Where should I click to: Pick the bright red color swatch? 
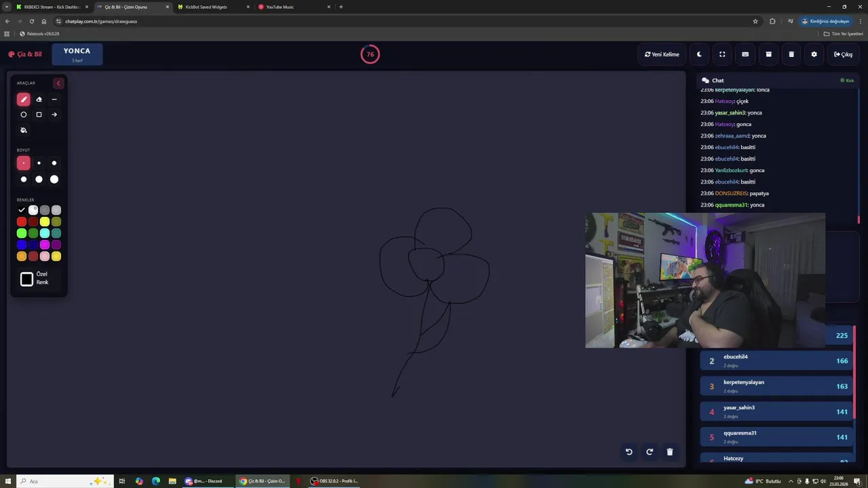pyautogui.click(x=22, y=222)
